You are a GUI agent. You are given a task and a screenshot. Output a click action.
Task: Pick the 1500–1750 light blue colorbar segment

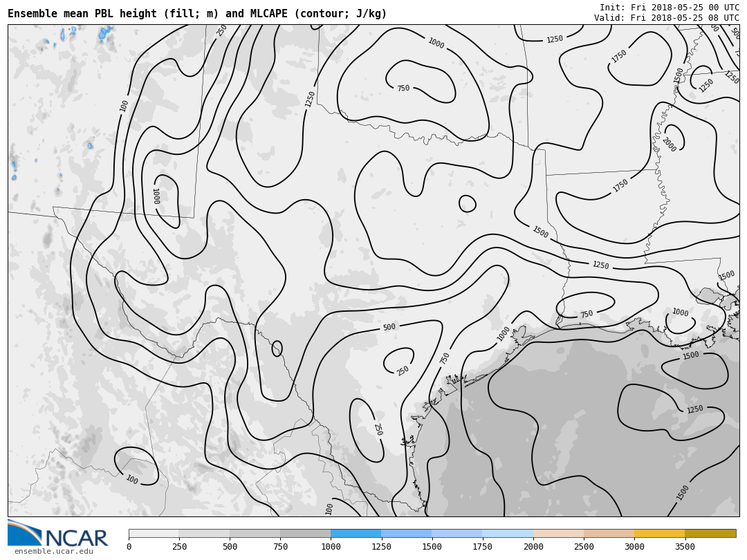(x=457, y=533)
